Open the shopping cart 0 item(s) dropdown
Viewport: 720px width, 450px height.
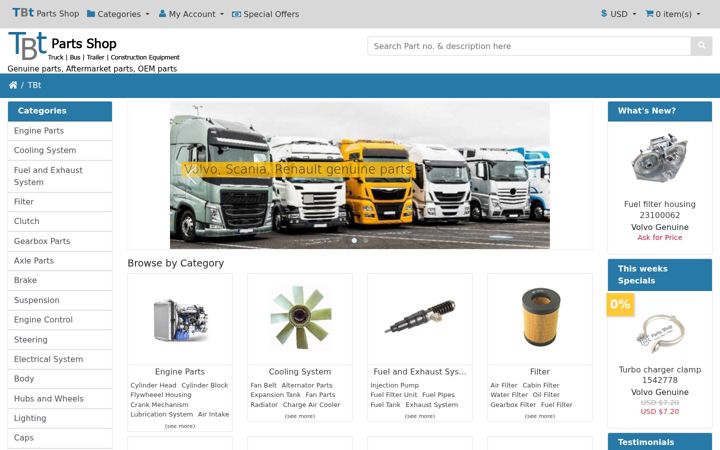673,14
